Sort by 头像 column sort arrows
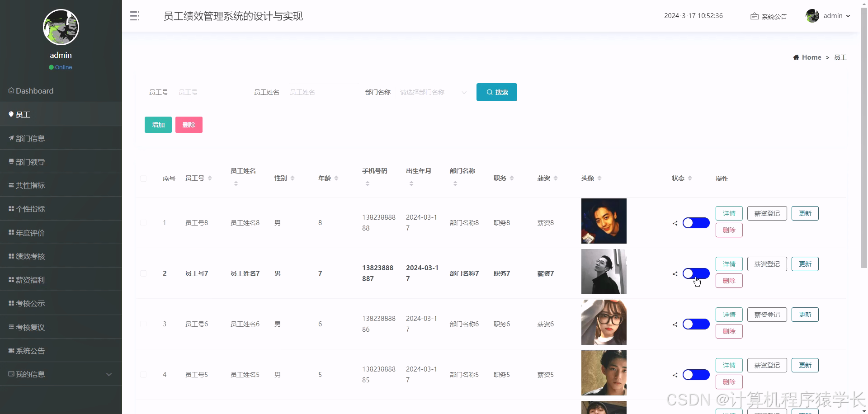This screenshot has width=868, height=414. (x=599, y=179)
